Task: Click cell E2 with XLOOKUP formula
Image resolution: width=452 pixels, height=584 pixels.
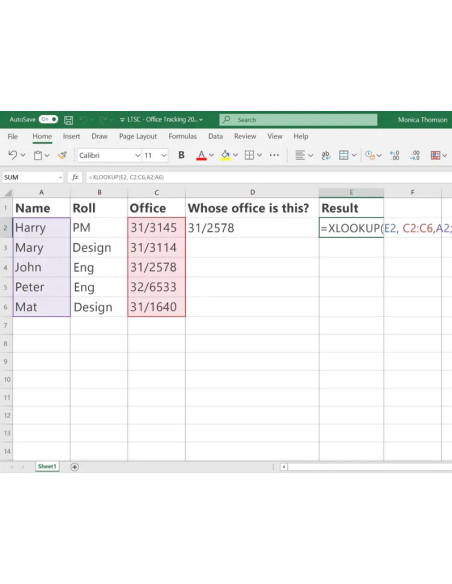Action: click(351, 228)
